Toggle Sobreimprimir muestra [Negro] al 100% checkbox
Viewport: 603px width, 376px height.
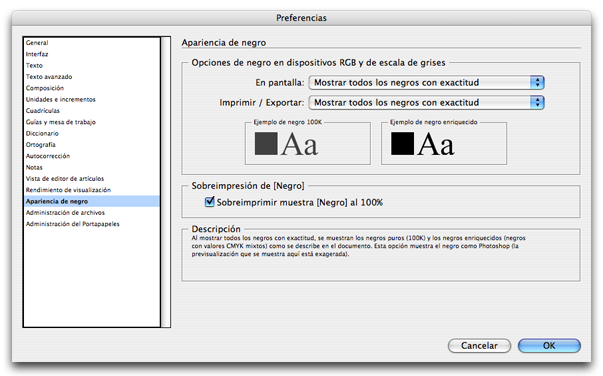(210, 201)
